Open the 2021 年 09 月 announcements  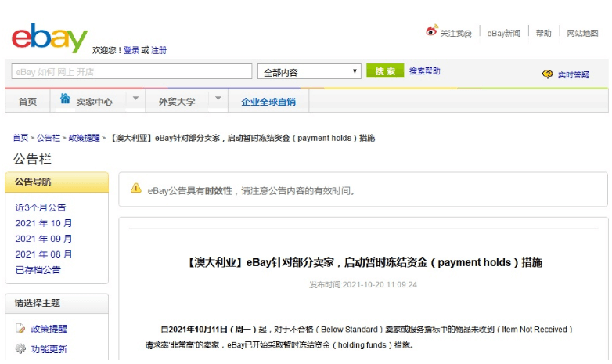(44, 239)
